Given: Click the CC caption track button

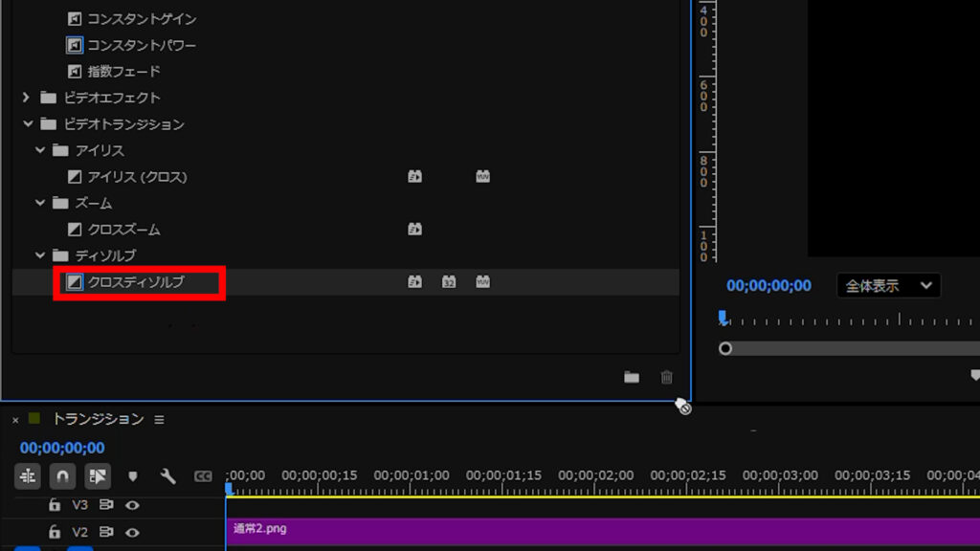Looking at the screenshot, I should pyautogui.click(x=203, y=475).
